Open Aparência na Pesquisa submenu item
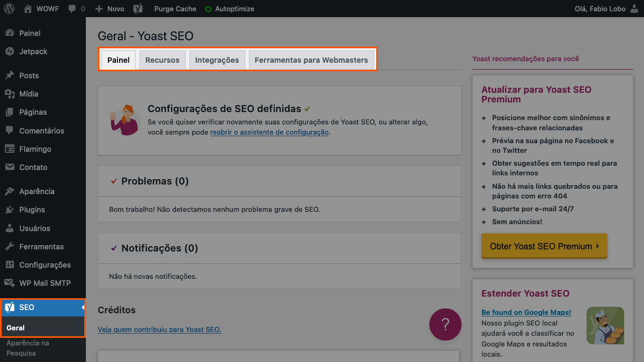The width and height of the screenshot is (644, 362). 27,348
